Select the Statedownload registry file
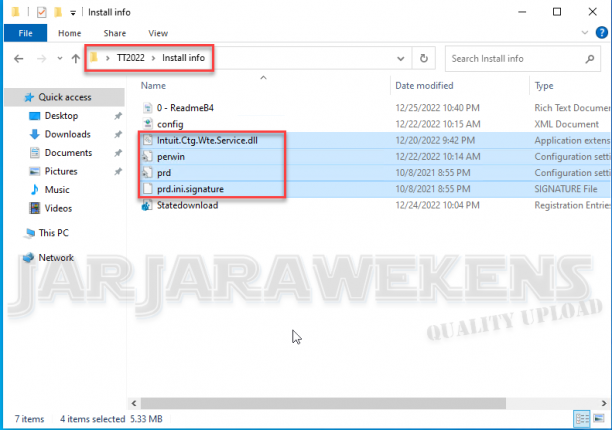Viewport: 612px width, 430px height. click(187, 205)
